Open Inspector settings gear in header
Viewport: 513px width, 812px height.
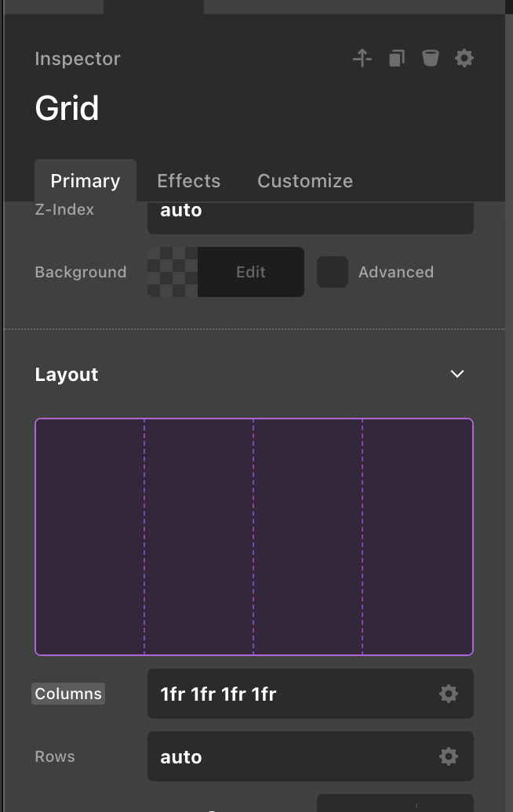click(464, 58)
